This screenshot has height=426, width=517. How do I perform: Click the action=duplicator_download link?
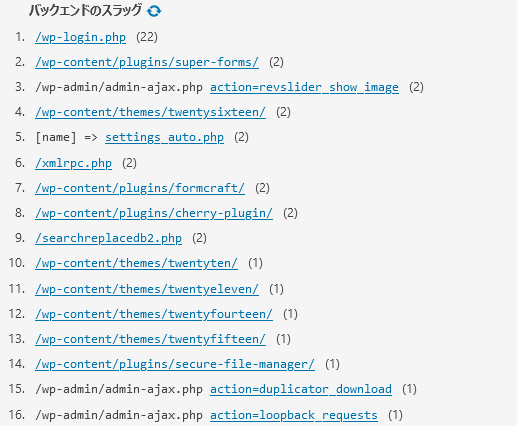coord(301,389)
